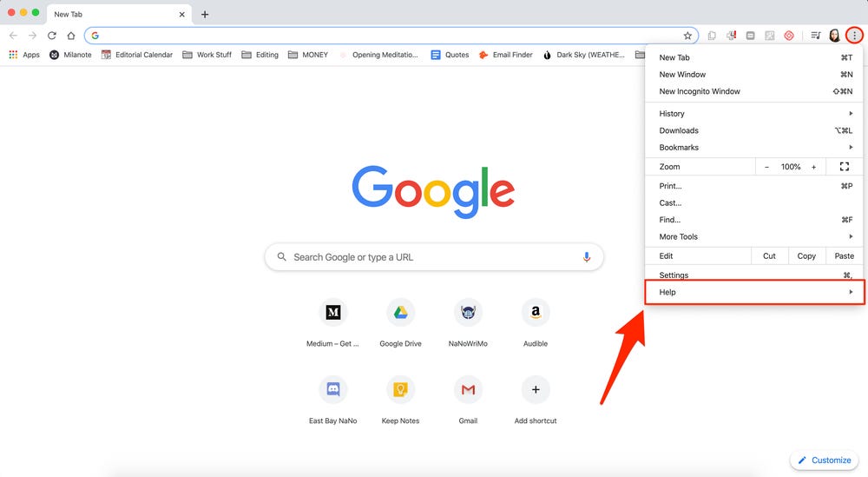This screenshot has width=868, height=477.
Task: Open the Google Drive shortcut
Action: 400,313
